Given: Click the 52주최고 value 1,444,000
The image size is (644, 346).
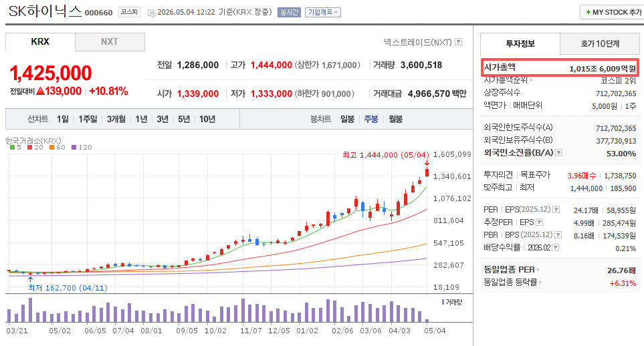Looking at the screenshot, I should (x=586, y=188).
